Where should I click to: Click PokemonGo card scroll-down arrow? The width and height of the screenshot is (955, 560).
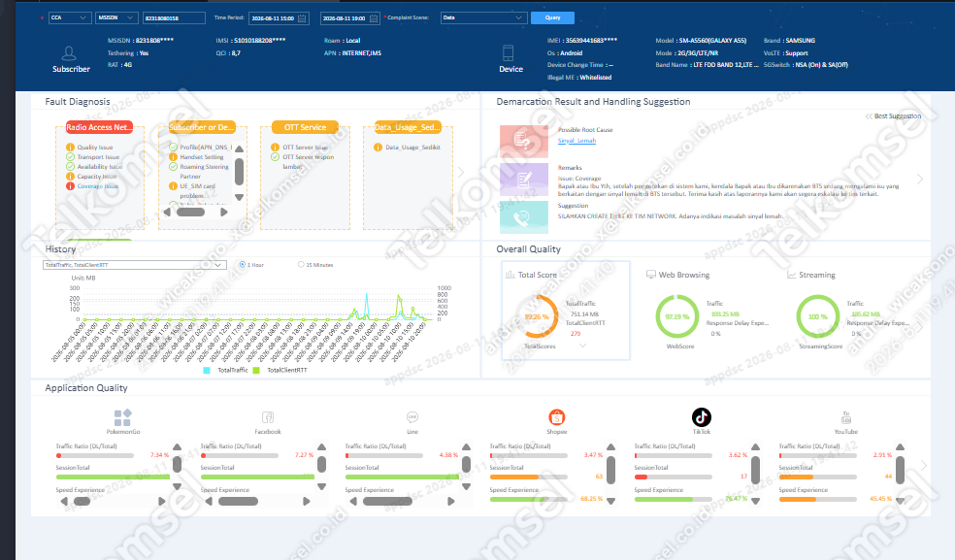click(x=178, y=487)
